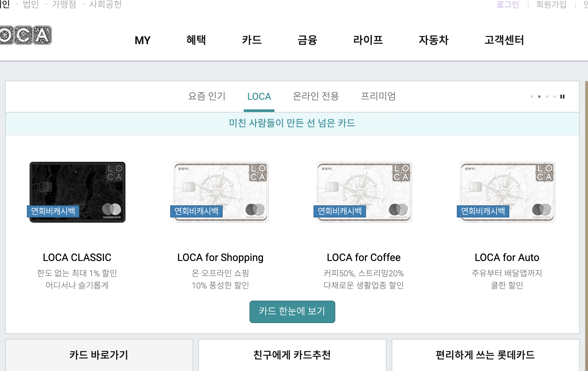Open the LOCA for Coffee card image
The height and width of the screenshot is (371, 588).
pos(364,192)
